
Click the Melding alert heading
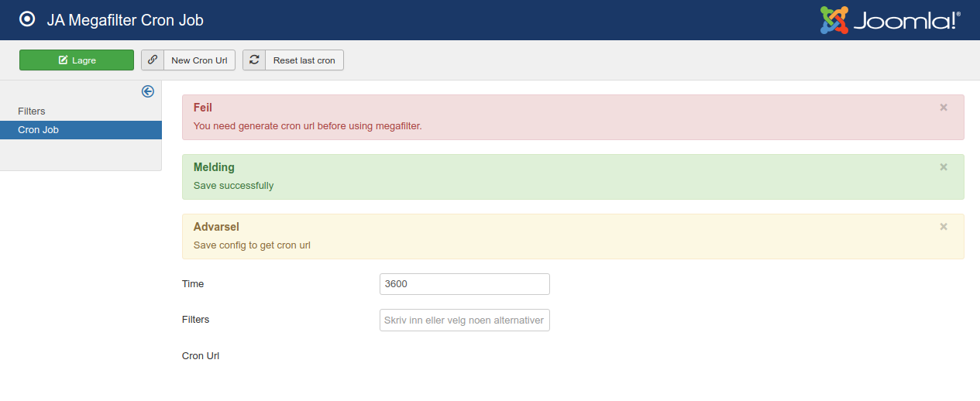coord(214,167)
